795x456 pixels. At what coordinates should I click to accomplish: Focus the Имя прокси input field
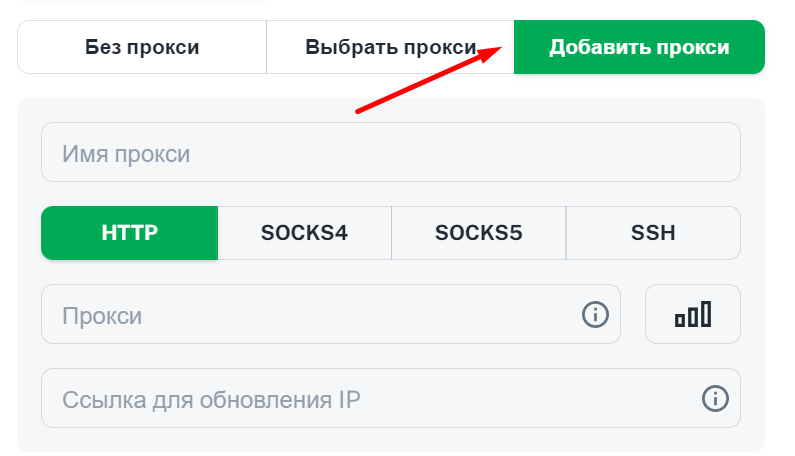(390, 152)
